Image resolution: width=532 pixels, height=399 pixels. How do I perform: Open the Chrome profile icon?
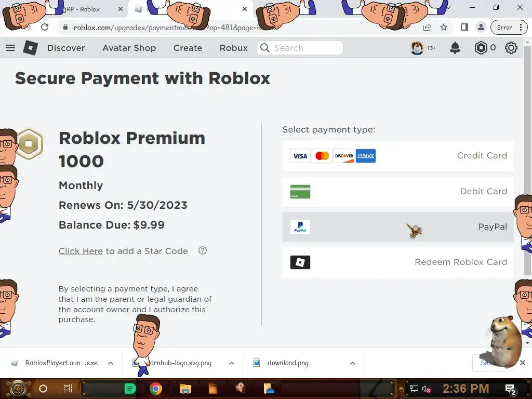coord(481,27)
